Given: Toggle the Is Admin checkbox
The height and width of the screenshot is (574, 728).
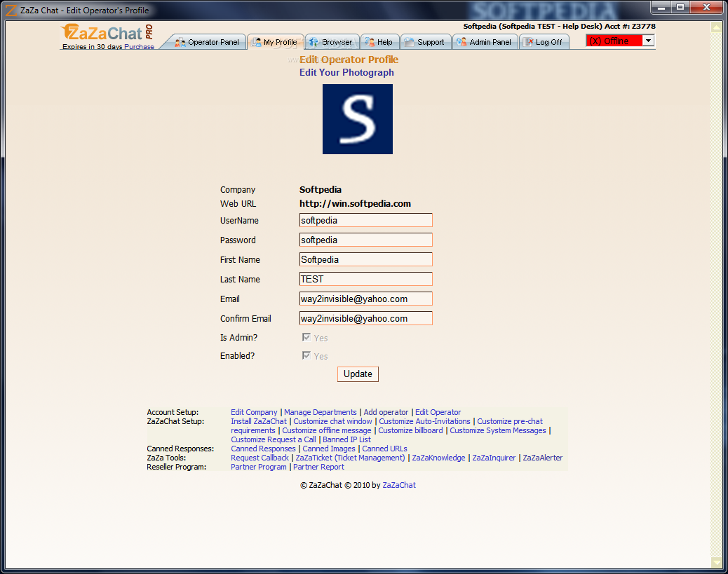Looking at the screenshot, I should 306,337.
